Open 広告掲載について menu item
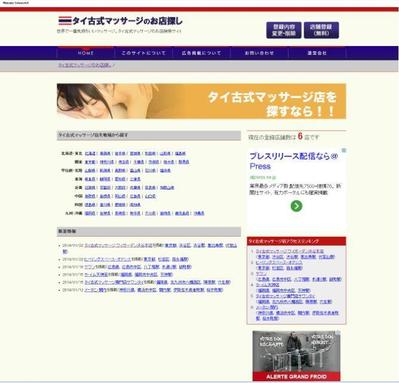The height and width of the screenshot is (383, 399). click(201, 53)
